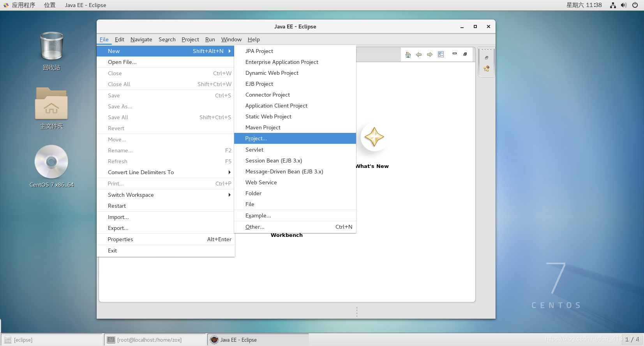Click the Welcome page Home icon
644x346 pixels.
pyautogui.click(x=408, y=55)
